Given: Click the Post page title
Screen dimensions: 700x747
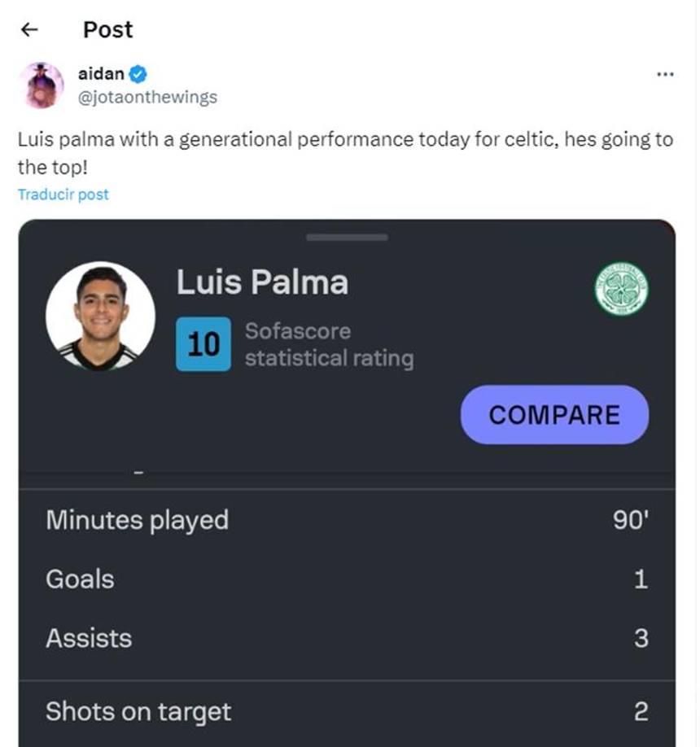Looking at the screenshot, I should [x=107, y=30].
